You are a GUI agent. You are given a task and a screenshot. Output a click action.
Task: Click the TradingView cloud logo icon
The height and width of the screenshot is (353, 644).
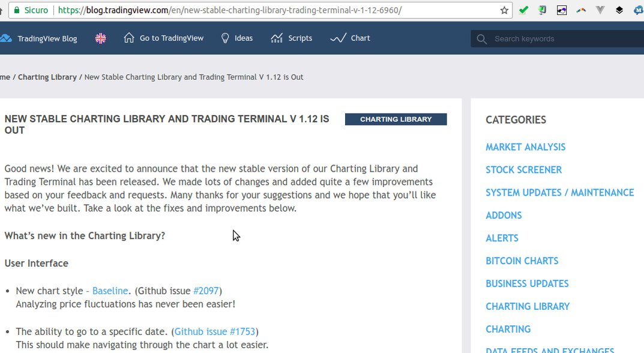6,38
